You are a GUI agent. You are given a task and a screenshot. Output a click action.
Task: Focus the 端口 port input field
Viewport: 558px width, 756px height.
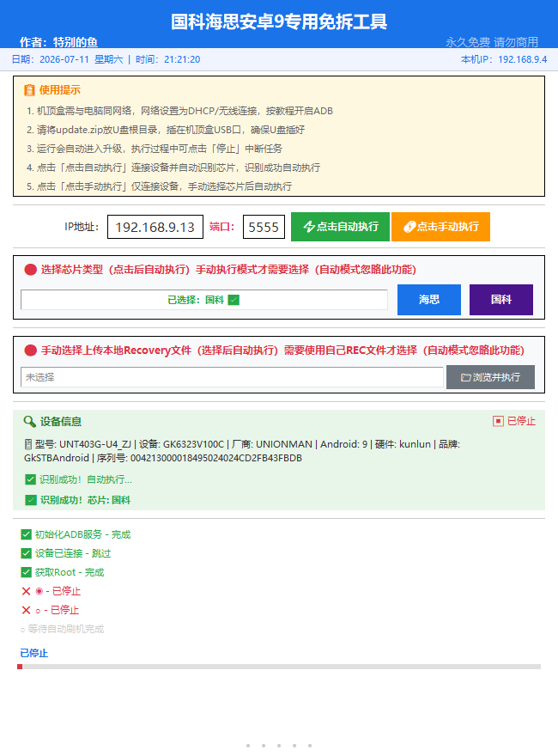pos(264,227)
